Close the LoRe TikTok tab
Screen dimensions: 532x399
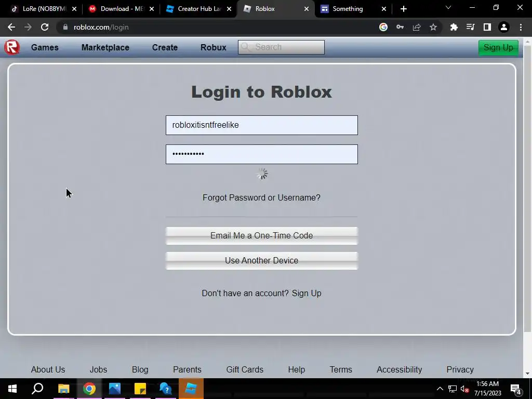click(74, 9)
